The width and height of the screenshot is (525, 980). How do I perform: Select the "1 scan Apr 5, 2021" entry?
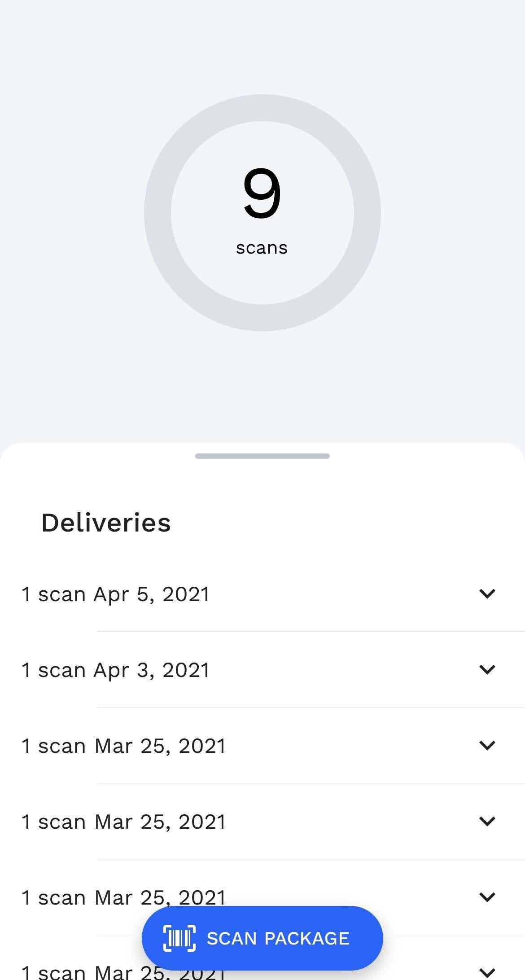[116, 594]
